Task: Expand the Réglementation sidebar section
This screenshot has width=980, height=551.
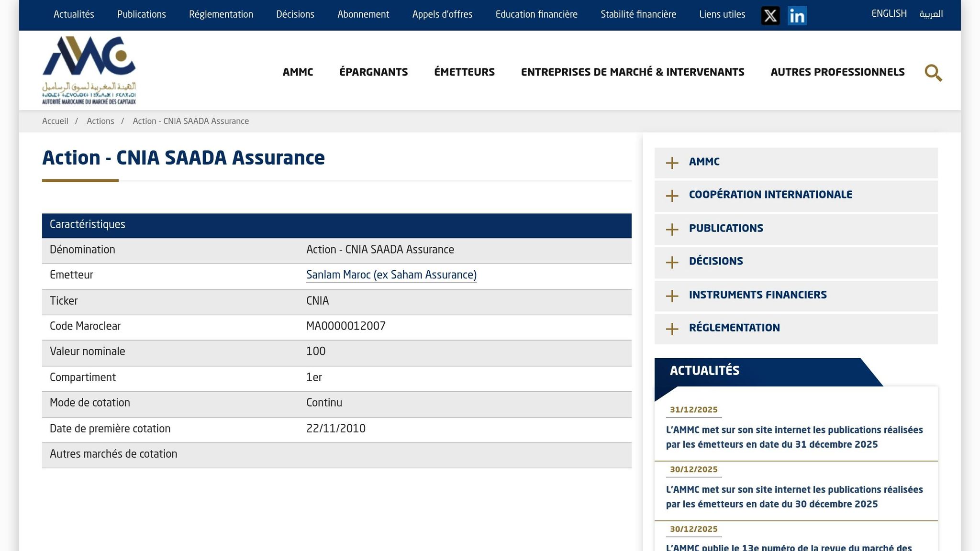Action: click(734, 328)
